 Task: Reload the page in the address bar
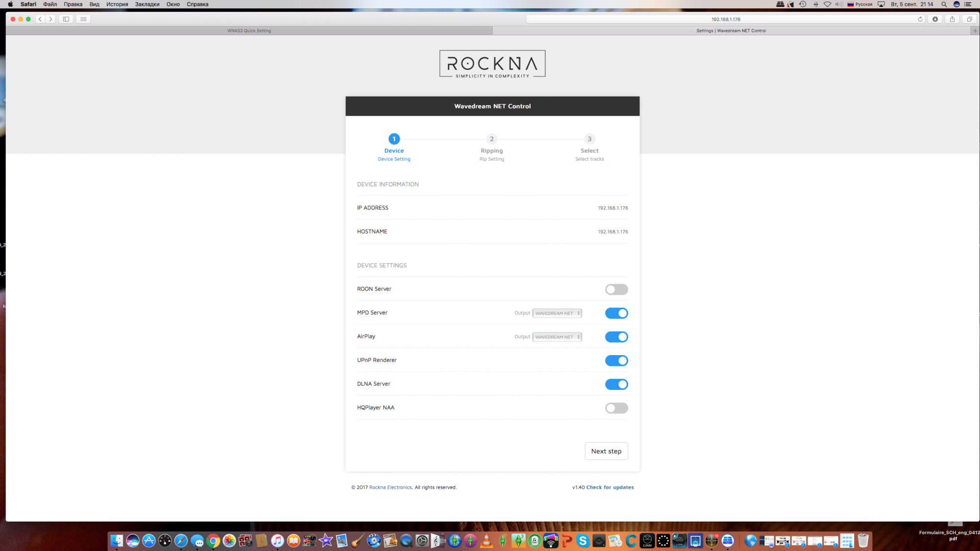pos(920,19)
